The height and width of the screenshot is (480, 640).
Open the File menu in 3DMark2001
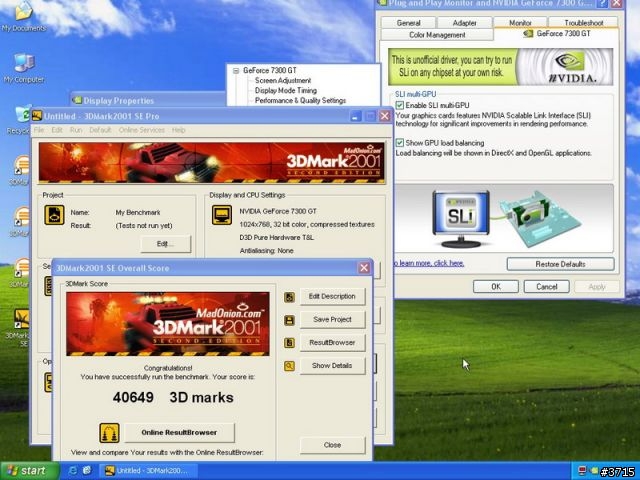point(39,130)
